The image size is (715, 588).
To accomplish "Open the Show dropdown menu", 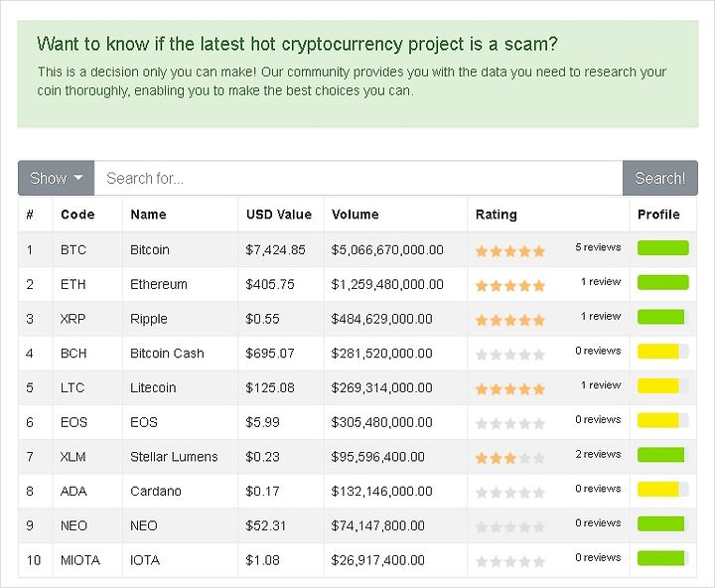I will click(x=56, y=178).
